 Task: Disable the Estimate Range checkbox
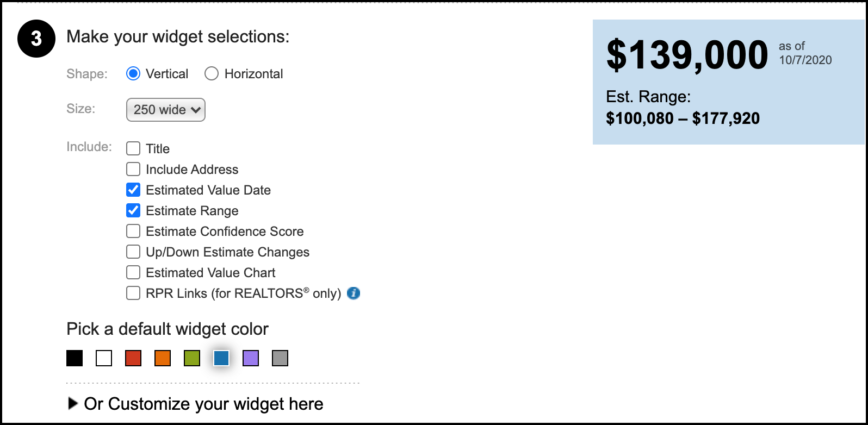click(x=133, y=211)
